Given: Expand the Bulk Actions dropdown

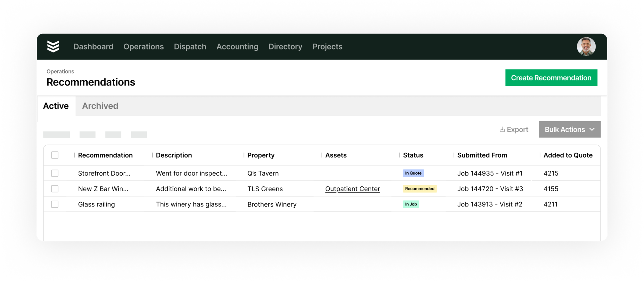Looking at the screenshot, I should pyautogui.click(x=570, y=129).
